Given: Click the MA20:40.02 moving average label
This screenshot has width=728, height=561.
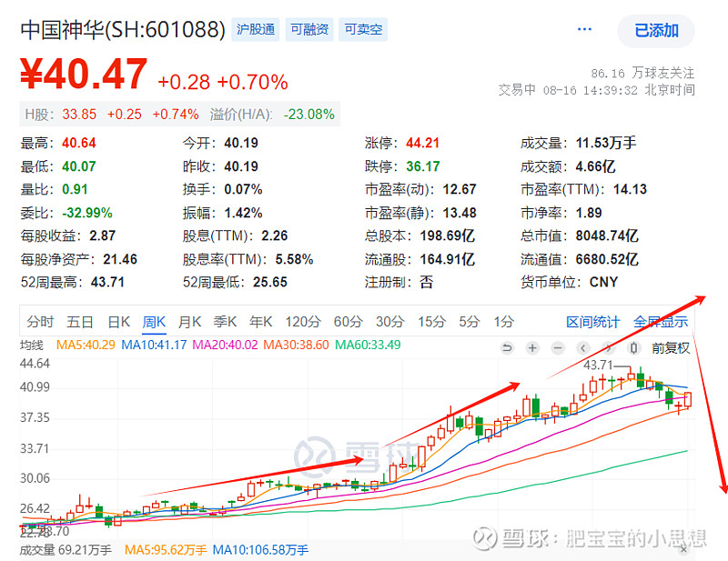Looking at the screenshot, I should [225, 345].
